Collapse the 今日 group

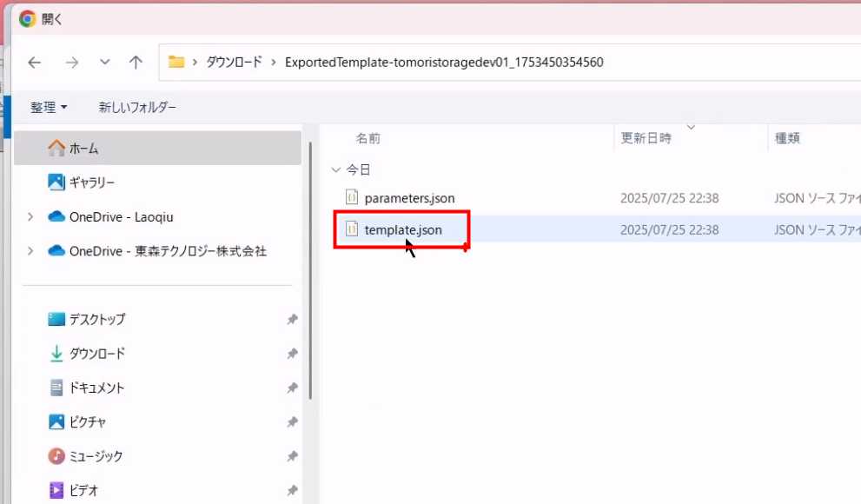click(336, 170)
